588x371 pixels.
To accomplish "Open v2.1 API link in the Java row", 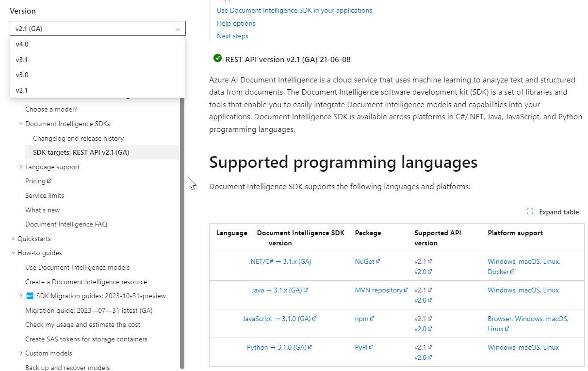I will (423, 290).
